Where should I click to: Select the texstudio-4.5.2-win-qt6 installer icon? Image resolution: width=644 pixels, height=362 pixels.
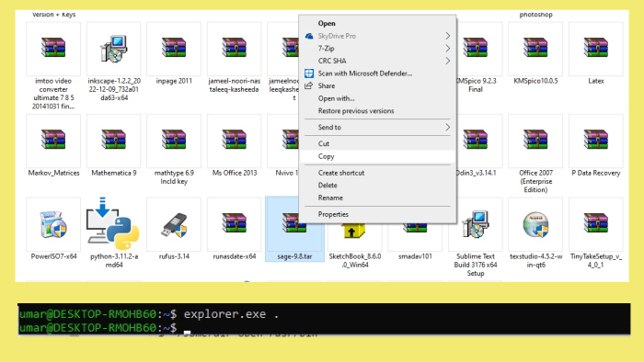535,225
